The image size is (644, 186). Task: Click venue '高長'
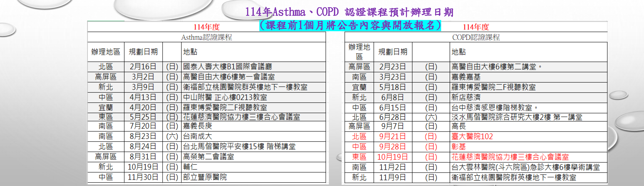tap(459, 126)
